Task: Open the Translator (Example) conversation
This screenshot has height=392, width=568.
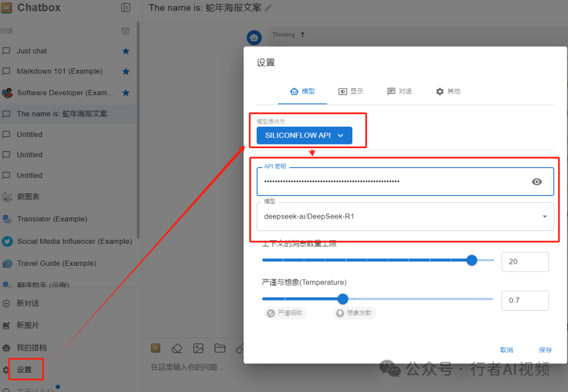Action: (x=68, y=219)
